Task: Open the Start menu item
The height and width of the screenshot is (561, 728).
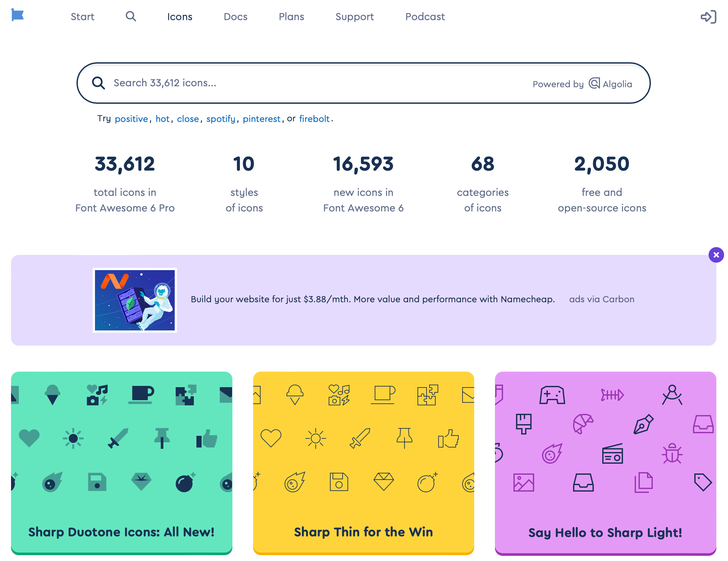Action: 82,17
